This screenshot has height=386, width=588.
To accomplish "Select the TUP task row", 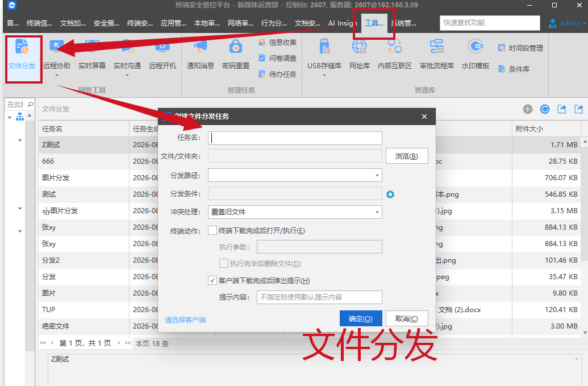I will coord(49,309).
